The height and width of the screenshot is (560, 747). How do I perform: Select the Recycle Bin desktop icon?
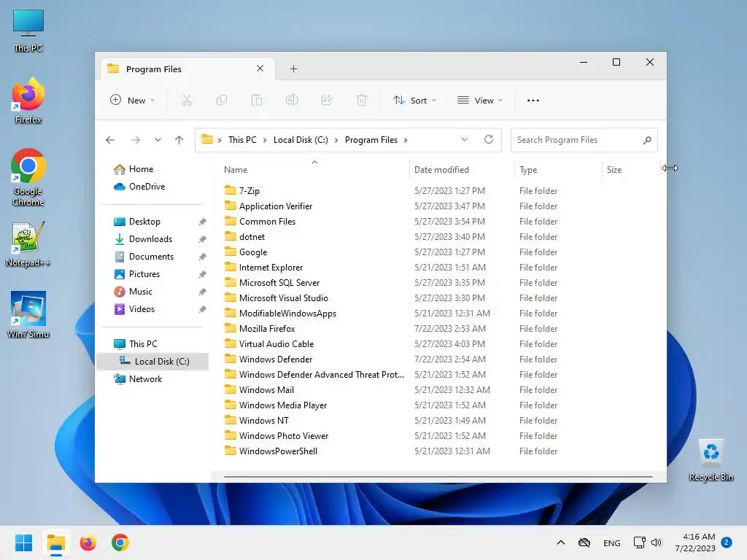point(711,461)
